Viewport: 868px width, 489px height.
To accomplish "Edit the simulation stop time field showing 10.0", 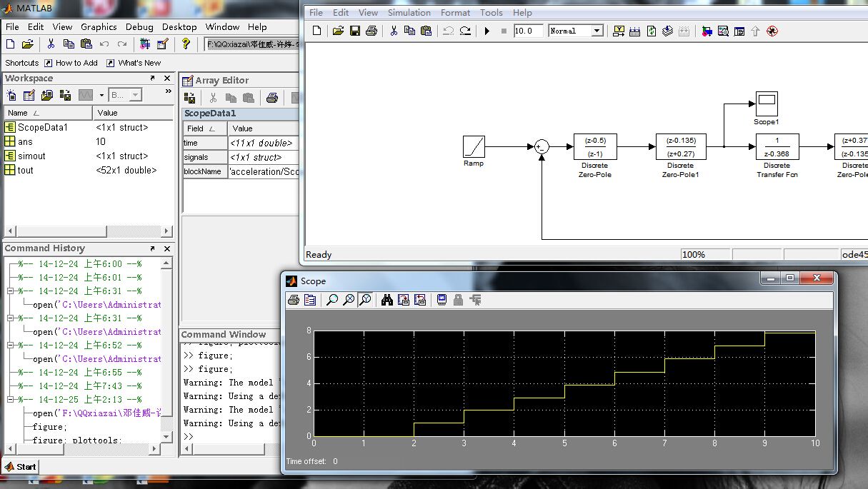I will coord(529,31).
